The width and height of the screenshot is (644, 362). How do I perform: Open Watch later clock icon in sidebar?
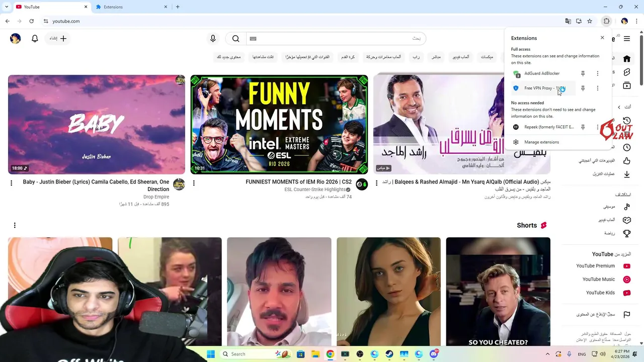pyautogui.click(x=627, y=147)
